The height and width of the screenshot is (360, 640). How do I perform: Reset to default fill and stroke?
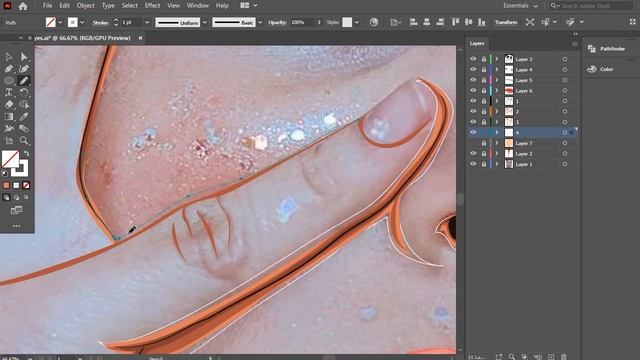click(x=4, y=173)
